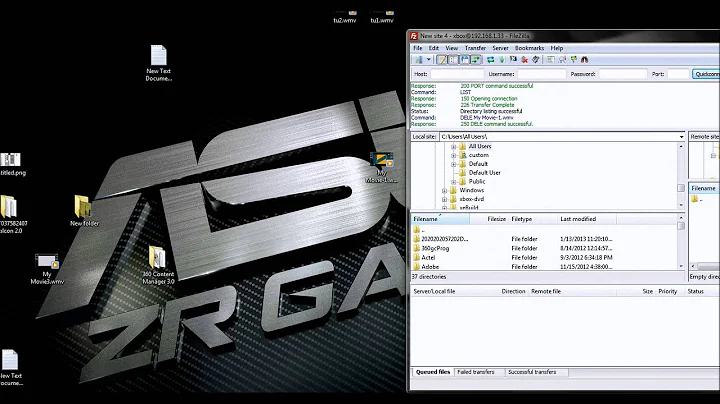Viewport: 720px width, 404px height.
Task: Select the Actel folder row
Action: (544, 258)
